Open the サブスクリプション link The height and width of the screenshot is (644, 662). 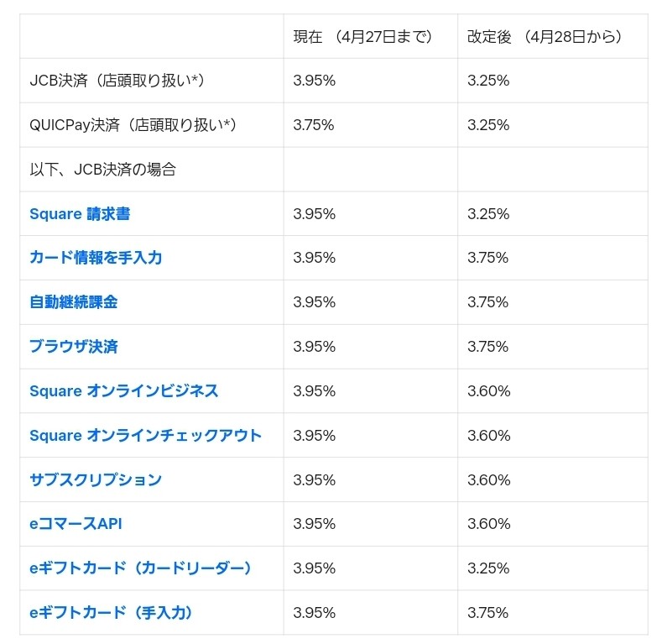pyautogui.click(x=96, y=480)
